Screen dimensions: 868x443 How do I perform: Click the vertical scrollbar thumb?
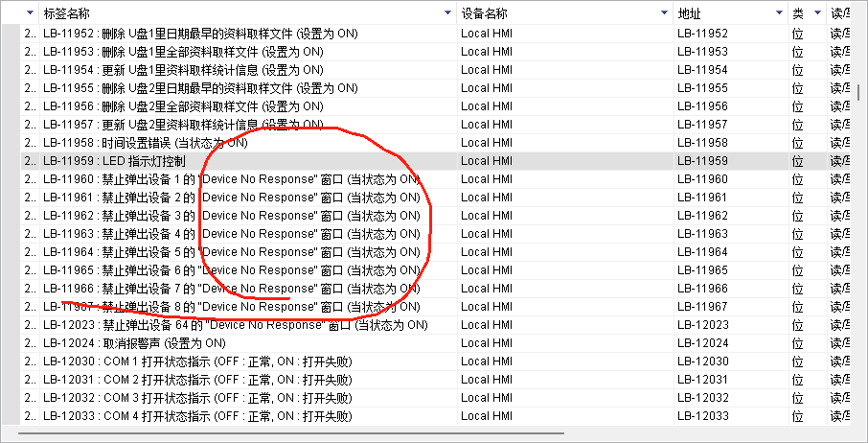(x=859, y=92)
